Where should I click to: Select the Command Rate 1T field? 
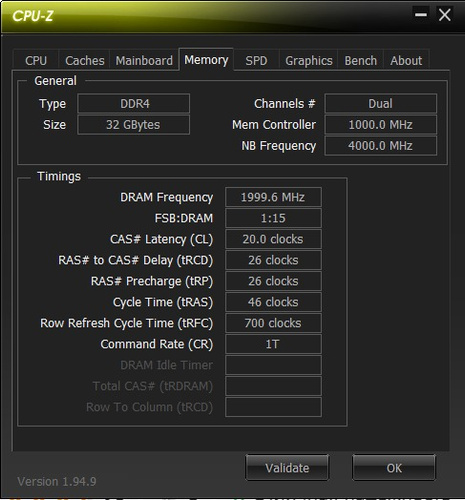click(x=273, y=344)
